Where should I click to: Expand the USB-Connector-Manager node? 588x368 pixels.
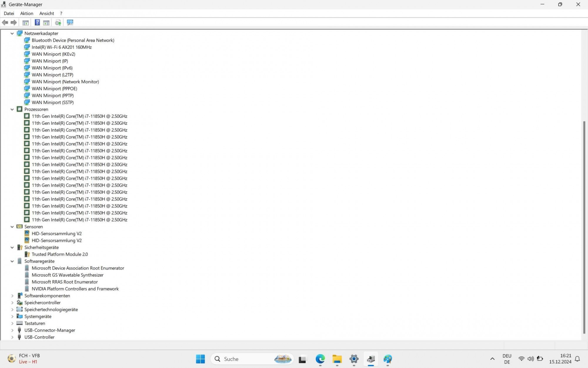point(12,330)
